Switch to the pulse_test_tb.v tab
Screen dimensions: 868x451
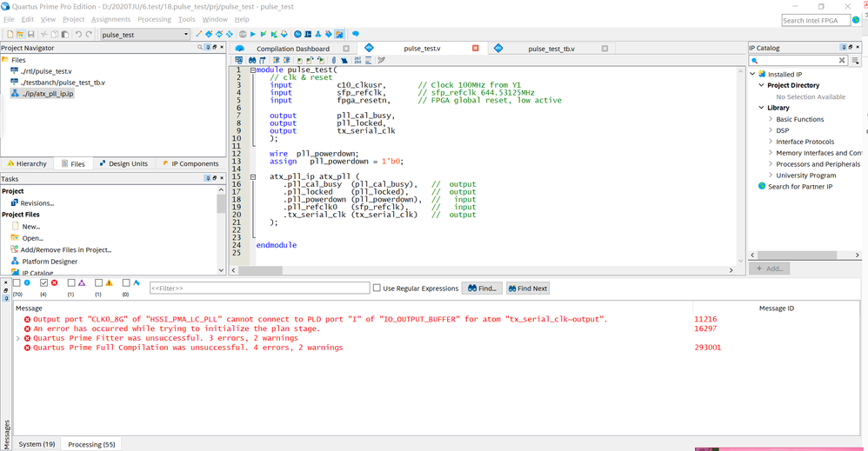(551, 49)
